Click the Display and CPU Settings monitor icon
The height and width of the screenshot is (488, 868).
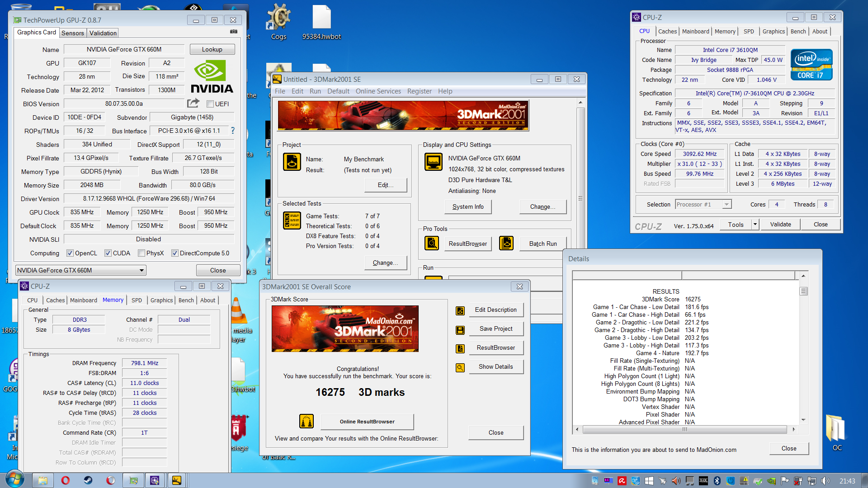(x=433, y=162)
